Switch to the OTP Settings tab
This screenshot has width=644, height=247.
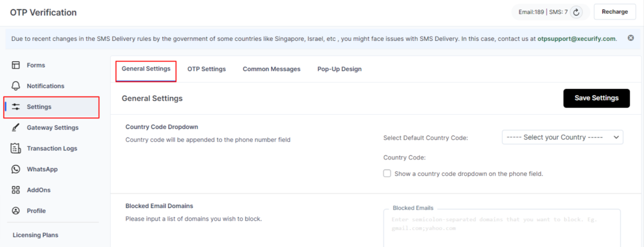[x=206, y=69]
